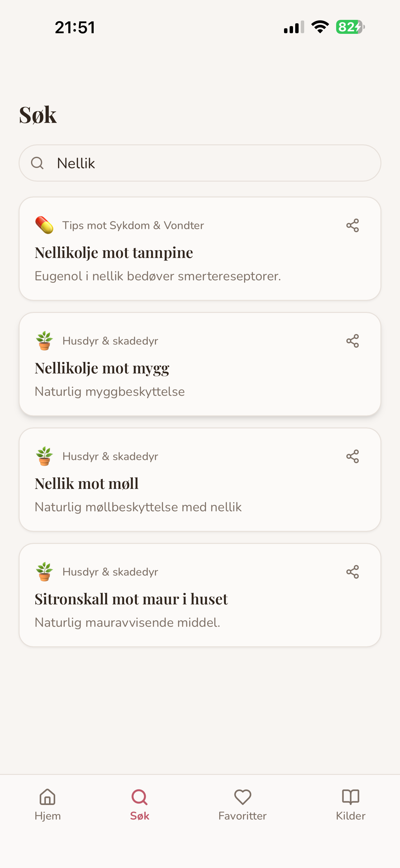Open the Nellikolje mot mygg result
Viewport: 400px width, 868px height.
coord(200,364)
